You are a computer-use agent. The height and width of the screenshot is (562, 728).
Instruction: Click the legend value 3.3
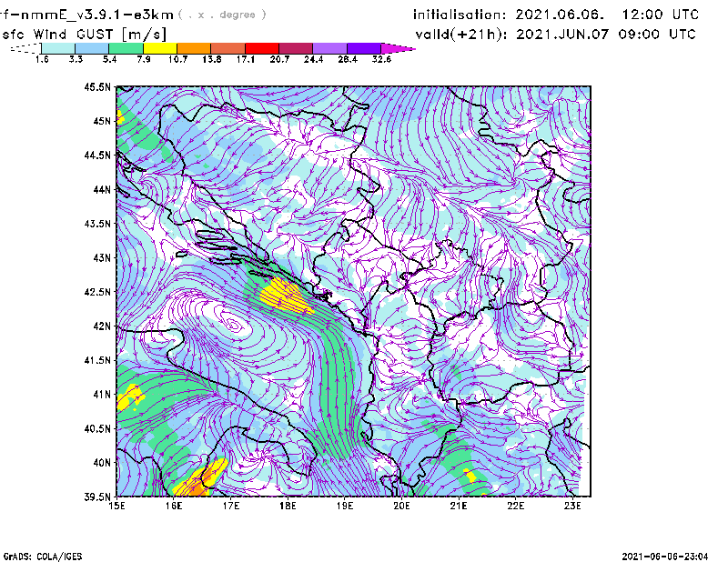76,59
